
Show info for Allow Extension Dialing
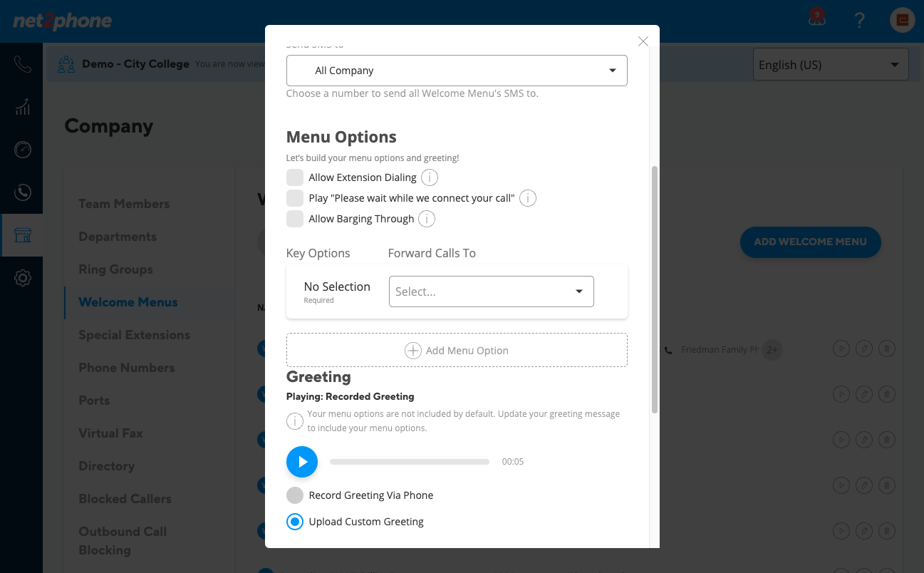(x=430, y=177)
